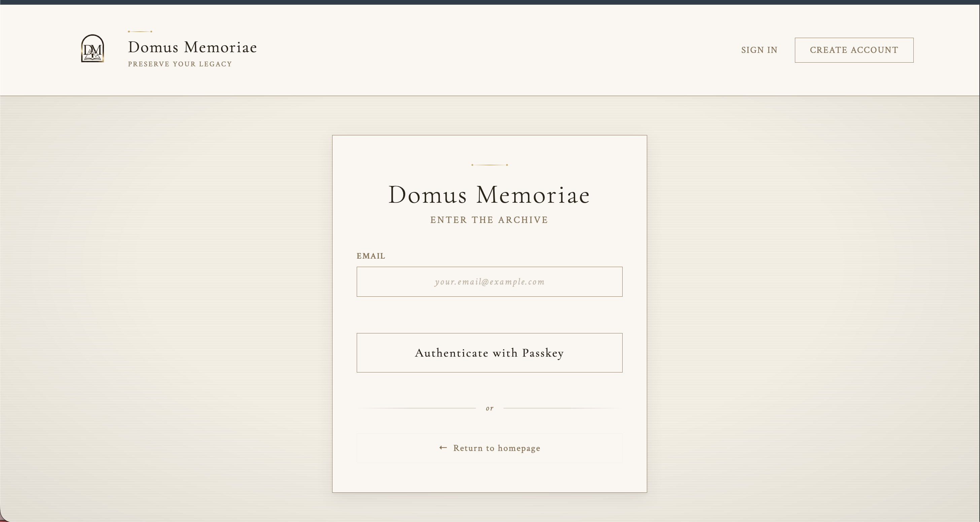Click the Preserve Your Legacy tagline
980x522 pixels.
tap(180, 64)
